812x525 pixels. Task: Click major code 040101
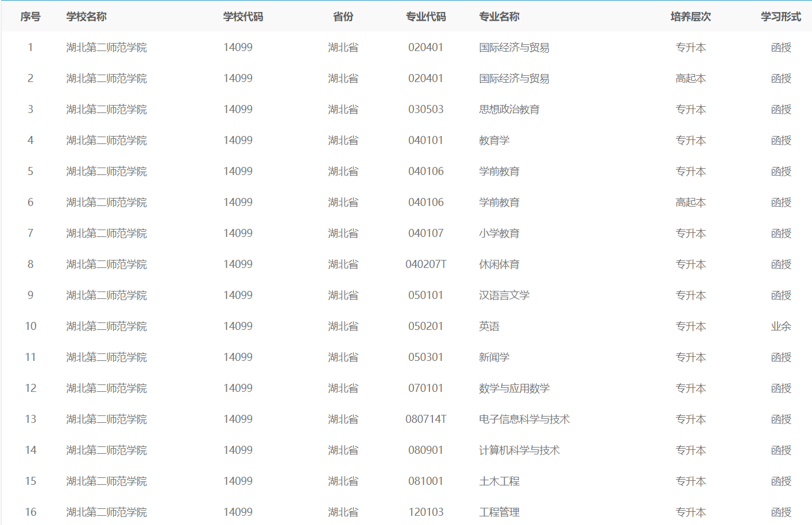[426, 141]
